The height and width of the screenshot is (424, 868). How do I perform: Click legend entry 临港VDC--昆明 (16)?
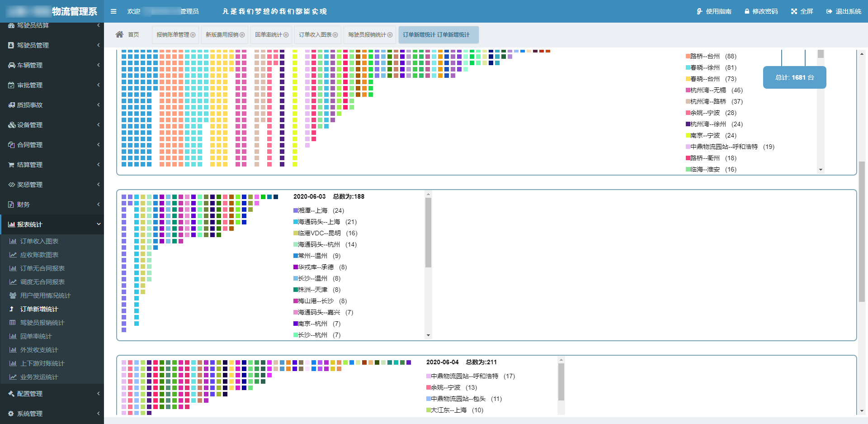[x=325, y=233]
